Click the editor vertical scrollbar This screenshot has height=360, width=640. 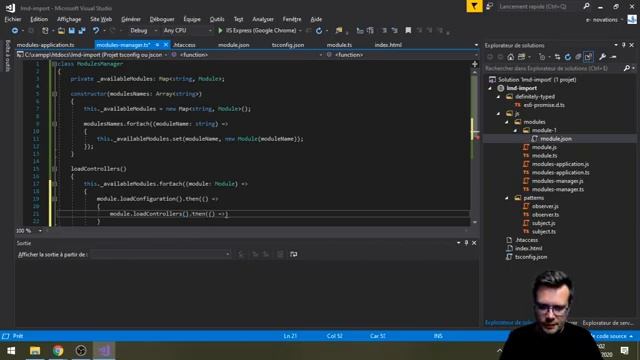point(475,147)
